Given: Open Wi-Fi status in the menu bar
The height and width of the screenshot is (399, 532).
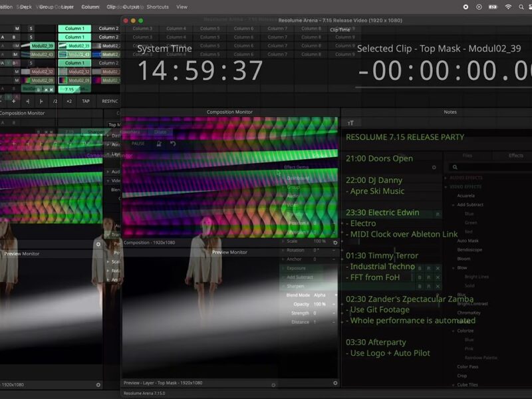Looking at the screenshot, I should click(x=508, y=7).
